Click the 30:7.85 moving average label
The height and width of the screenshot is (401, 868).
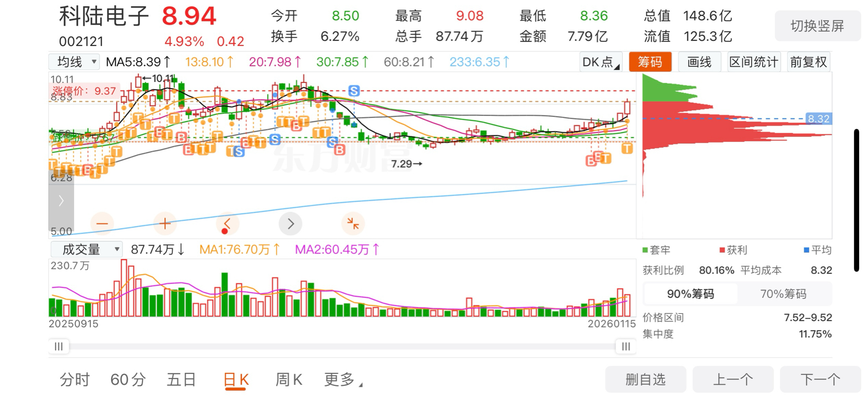click(342, 62)
